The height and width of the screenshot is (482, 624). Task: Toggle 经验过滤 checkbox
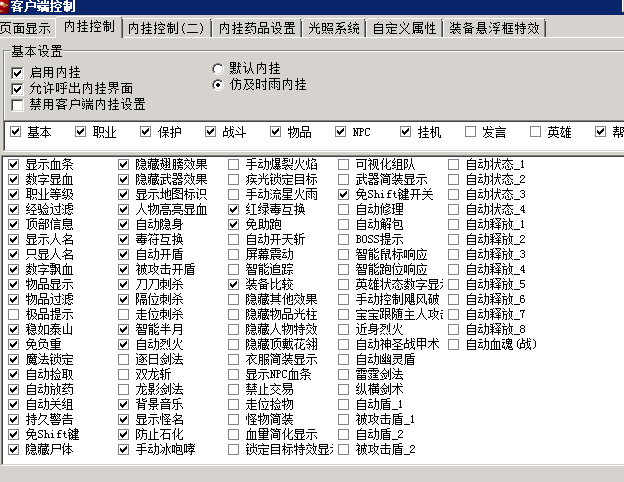[14, 209]
